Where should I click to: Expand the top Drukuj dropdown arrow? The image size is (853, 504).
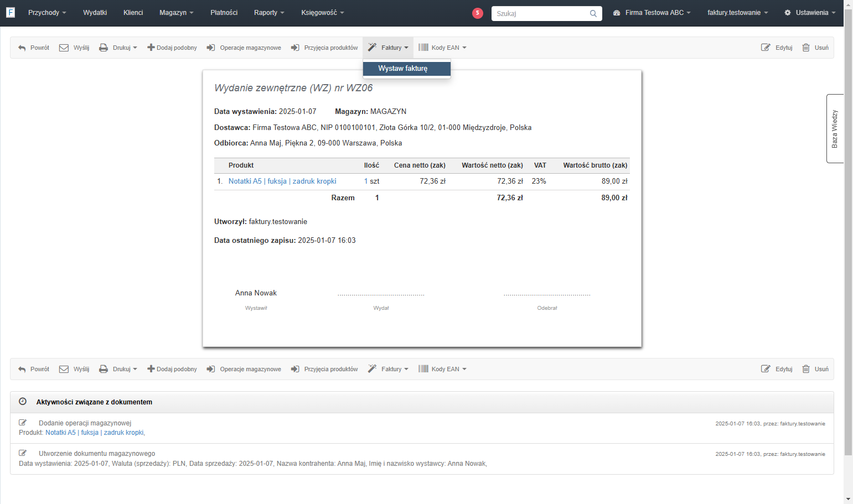135,48
